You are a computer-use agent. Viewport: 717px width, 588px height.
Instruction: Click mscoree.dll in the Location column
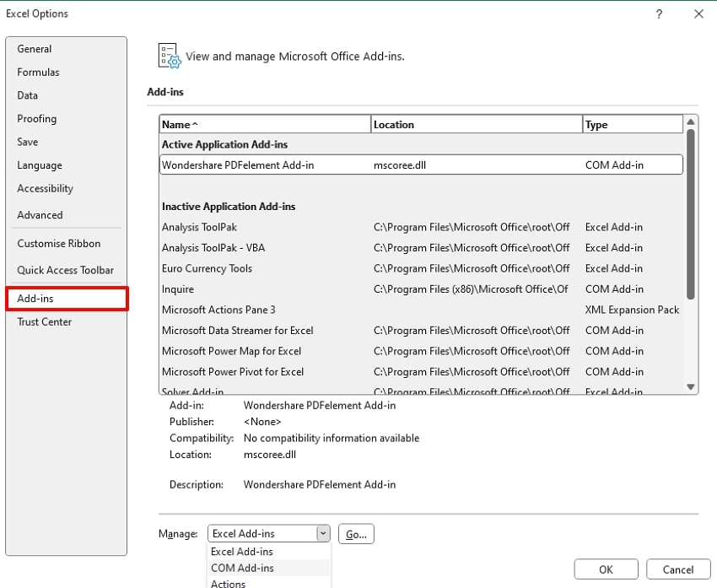[400, 165]
